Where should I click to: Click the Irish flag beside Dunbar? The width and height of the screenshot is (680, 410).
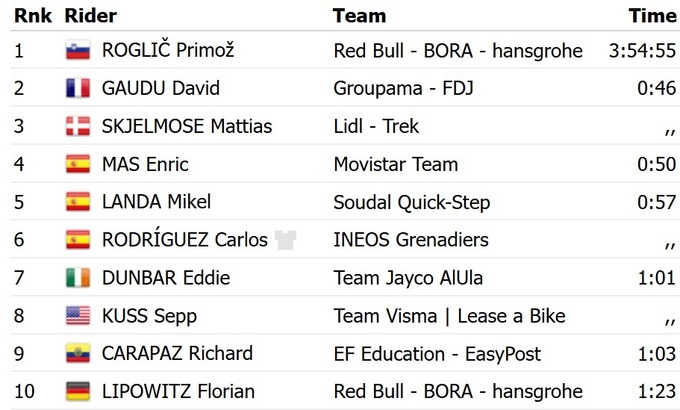(77, 278)
